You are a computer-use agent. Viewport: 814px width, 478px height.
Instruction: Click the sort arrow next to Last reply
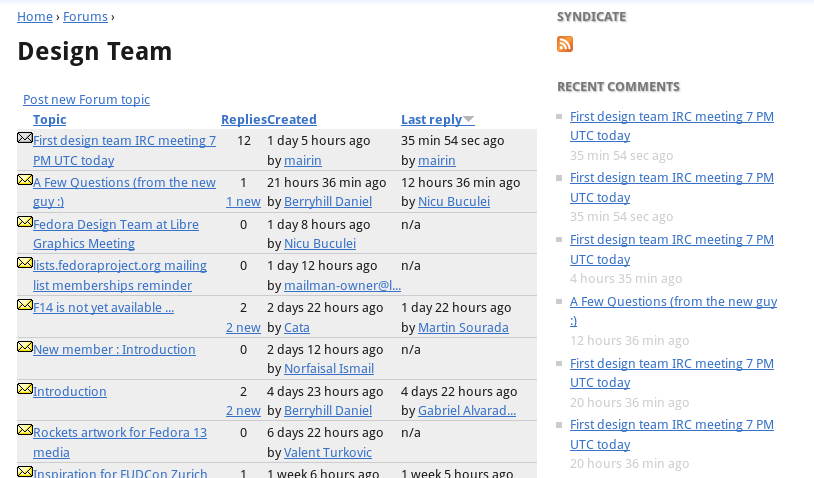(x=469, y=119)
